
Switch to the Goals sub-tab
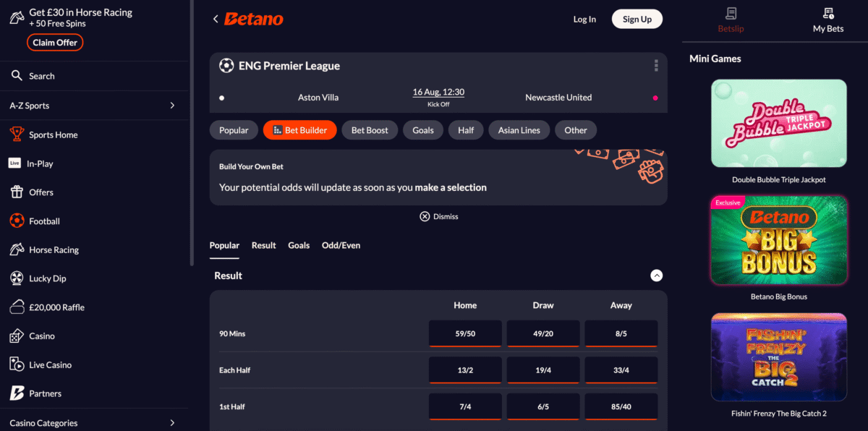(299, 245)
